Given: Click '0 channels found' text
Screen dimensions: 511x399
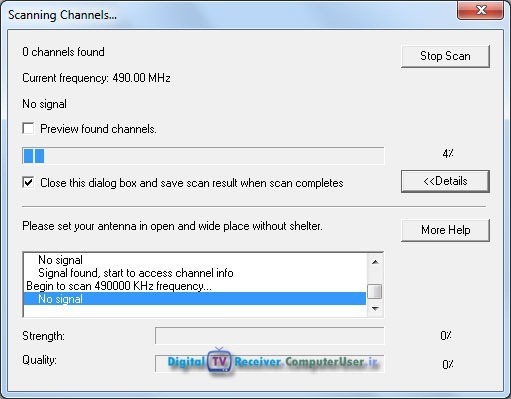Looking at the screenshot, I should click(63, 52).
